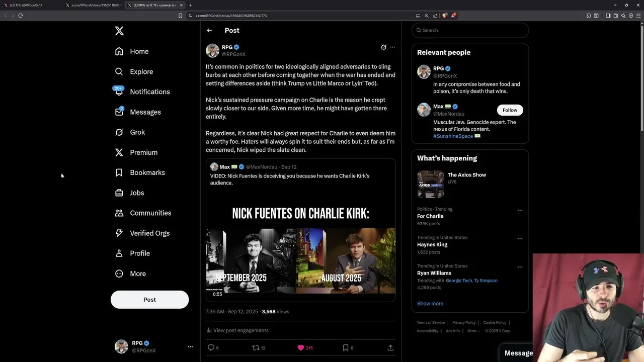Viewport: 644px width, 362px height.
Task: Click the Grok explain icon on the post
Action: point(383,47)
